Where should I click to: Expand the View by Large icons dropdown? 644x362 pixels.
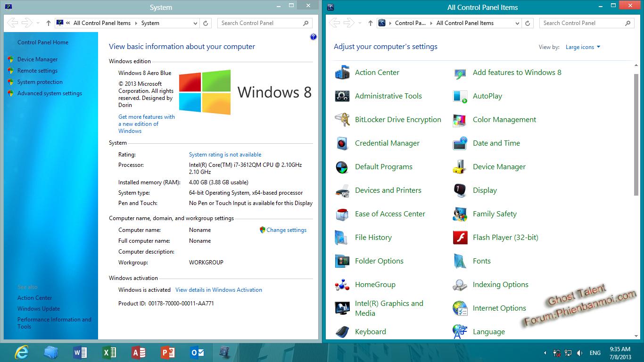[x=583, y=47]
